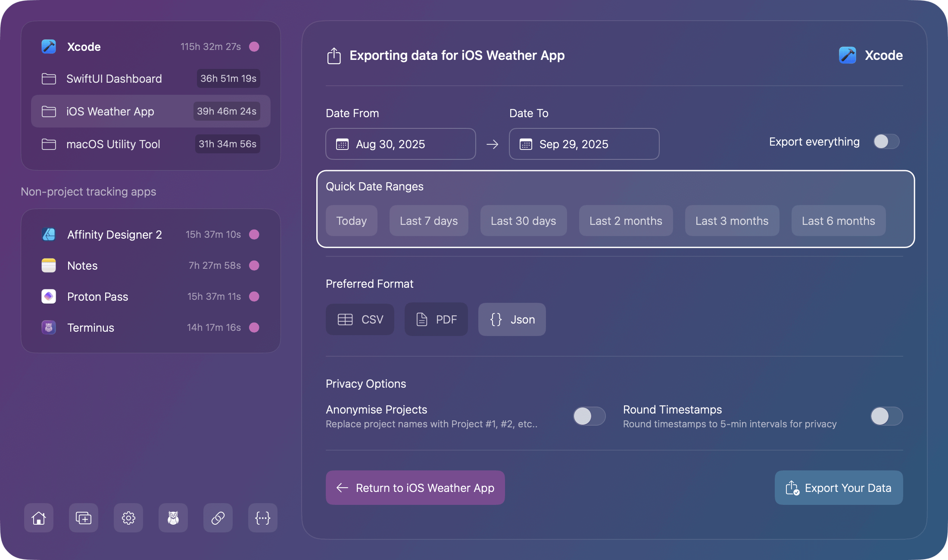The image size is (948, 560).
Task: Turn on Anonymise Projects
Action: [x=589, y=416]
